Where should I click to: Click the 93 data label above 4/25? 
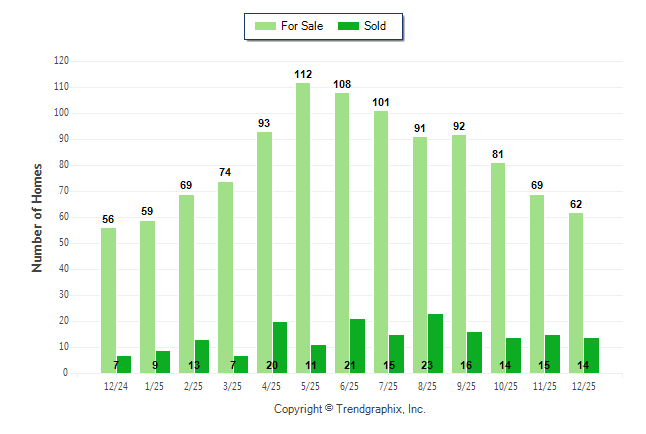click(264, 124)
